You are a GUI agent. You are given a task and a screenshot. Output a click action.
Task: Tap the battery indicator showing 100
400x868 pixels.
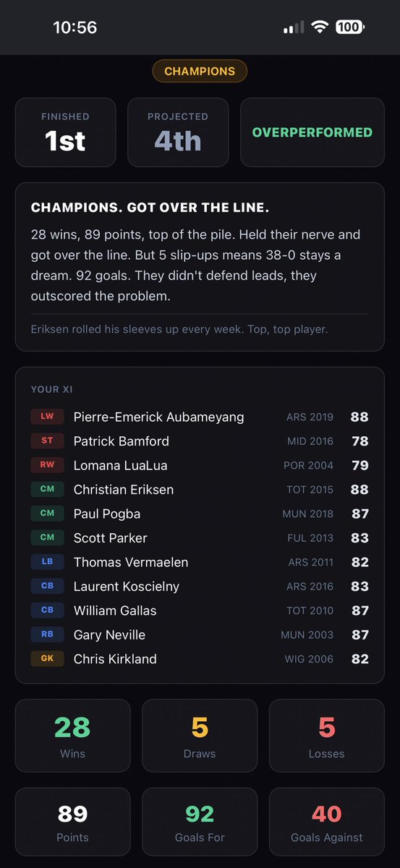tap(350, 27)
